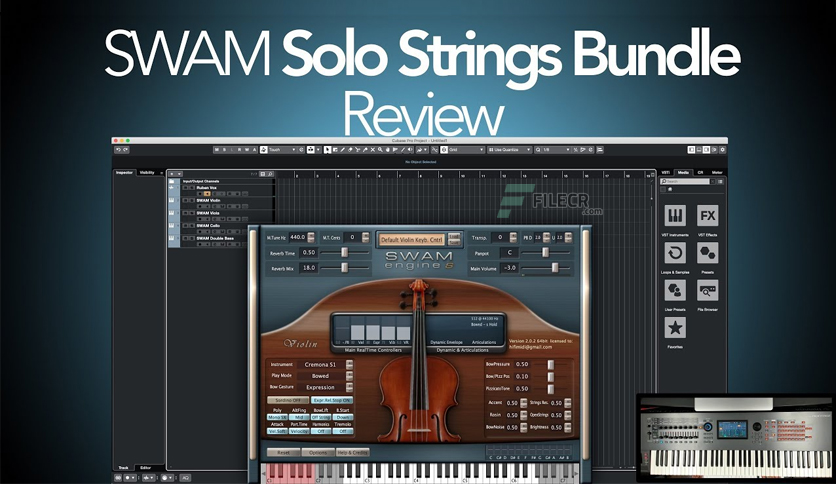Switch to the Visibility tab

(147, 173)
